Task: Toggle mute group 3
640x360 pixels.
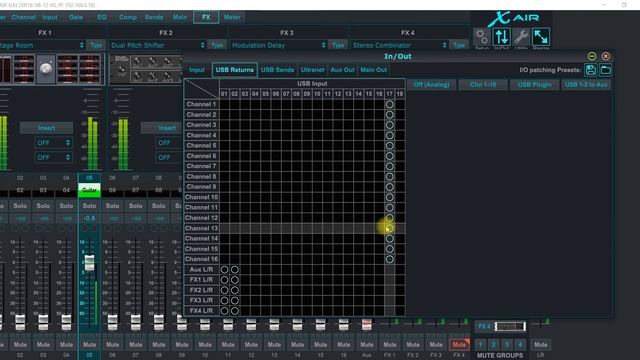Action: 507,345
